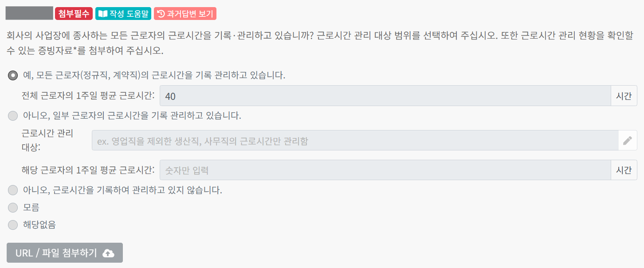Click the input field containing 40

[x=385, y=96]
